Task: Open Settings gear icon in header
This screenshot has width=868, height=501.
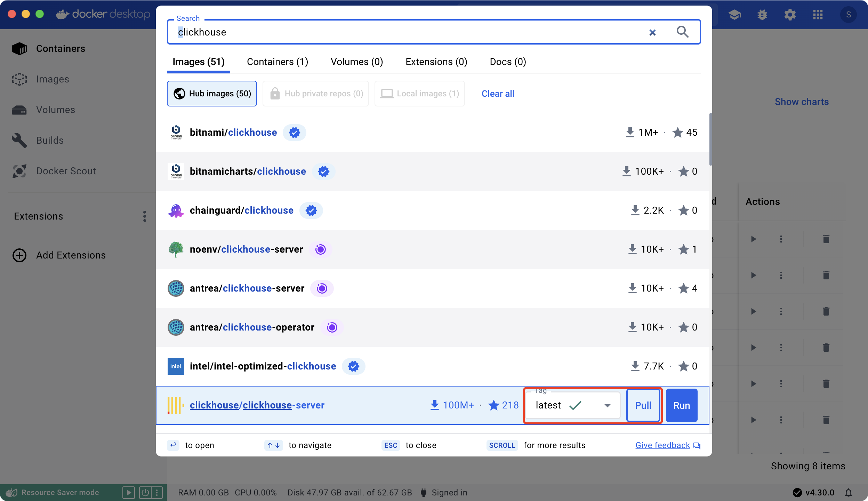Action: (x=790, y=15)
